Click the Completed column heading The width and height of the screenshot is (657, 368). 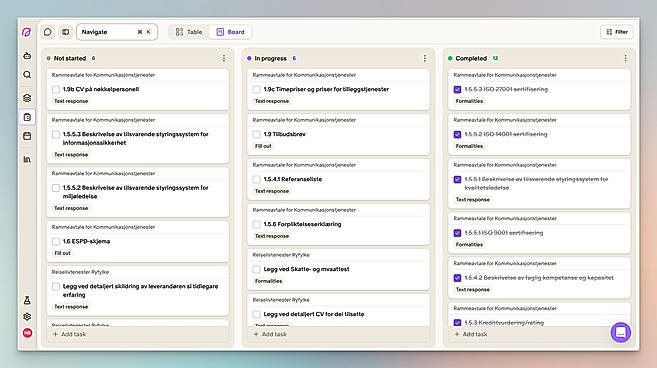pos(471,58)
